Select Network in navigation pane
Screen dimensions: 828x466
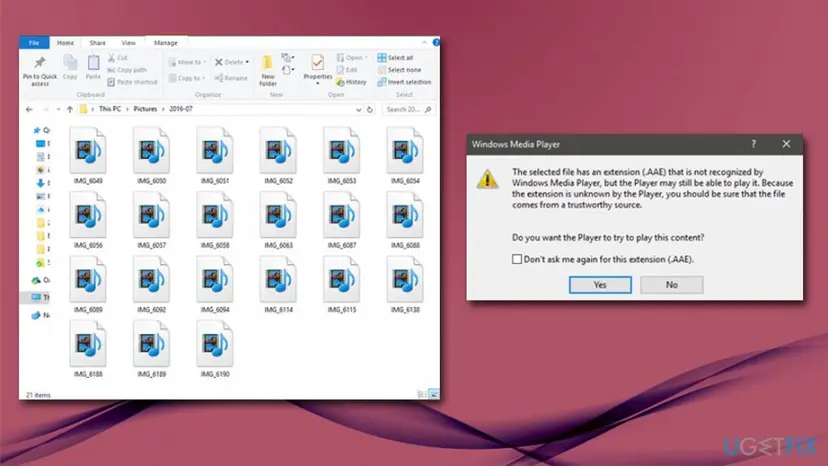click(40, 315)
